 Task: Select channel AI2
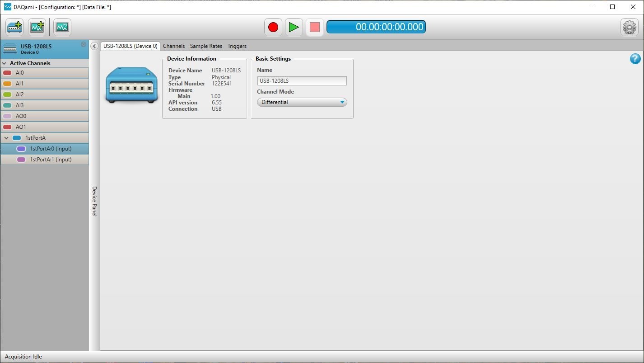point(44,94)
